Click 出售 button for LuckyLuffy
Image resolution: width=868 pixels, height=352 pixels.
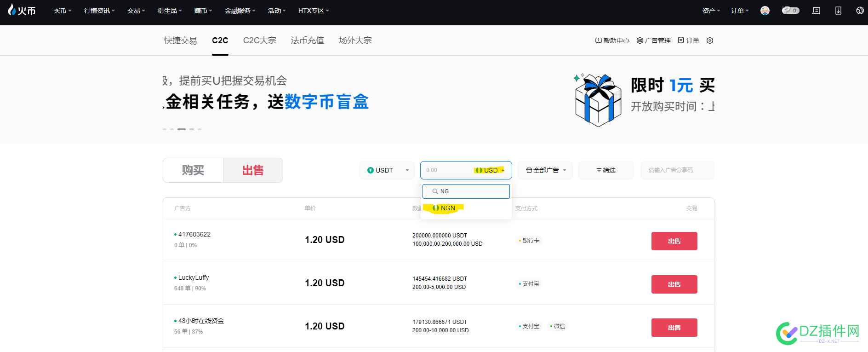(x=674, y=284)
